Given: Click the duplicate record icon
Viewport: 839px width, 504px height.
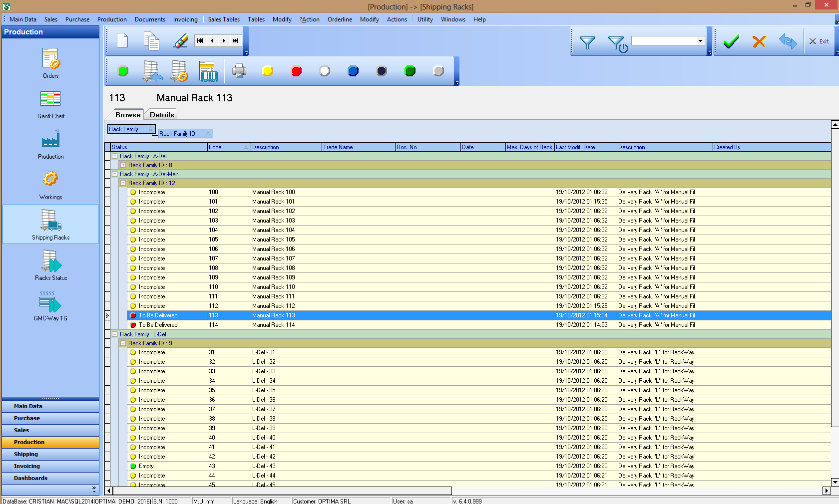Looking at the screenshot, I should [151, 41].
